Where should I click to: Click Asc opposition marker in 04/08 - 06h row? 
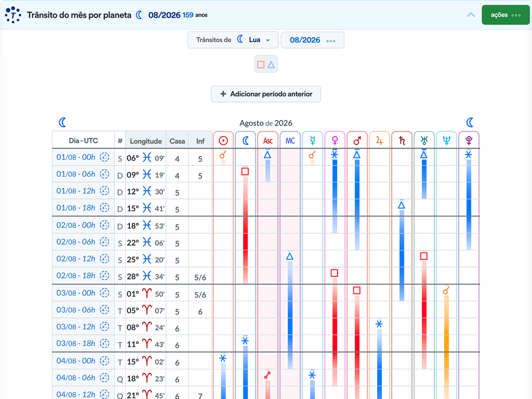(x=268, y=375)
